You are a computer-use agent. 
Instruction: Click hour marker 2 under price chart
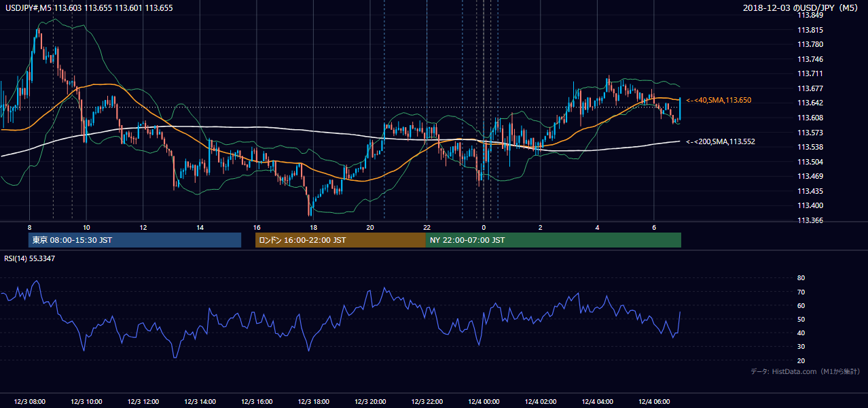click(x=540, y=227)
